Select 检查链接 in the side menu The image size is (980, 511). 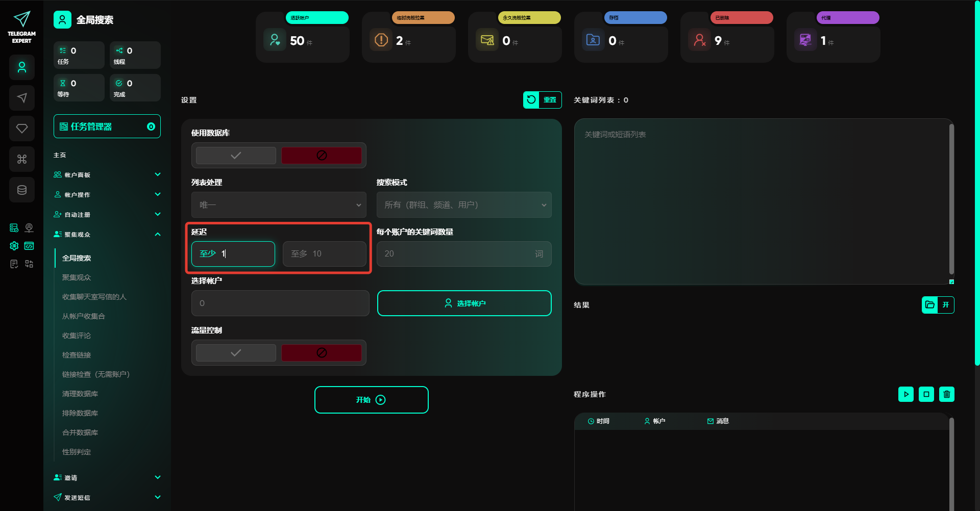pos(77,355)
